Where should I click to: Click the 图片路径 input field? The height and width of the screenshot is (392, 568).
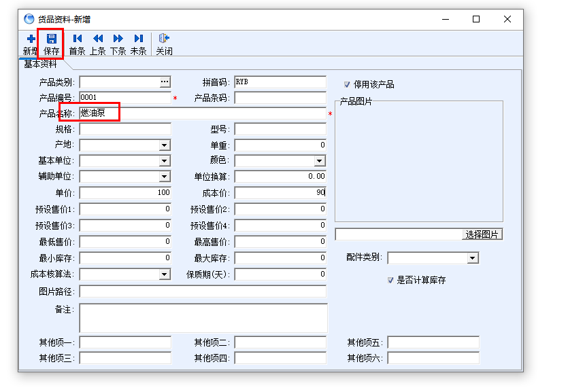[x=203, y=291]
